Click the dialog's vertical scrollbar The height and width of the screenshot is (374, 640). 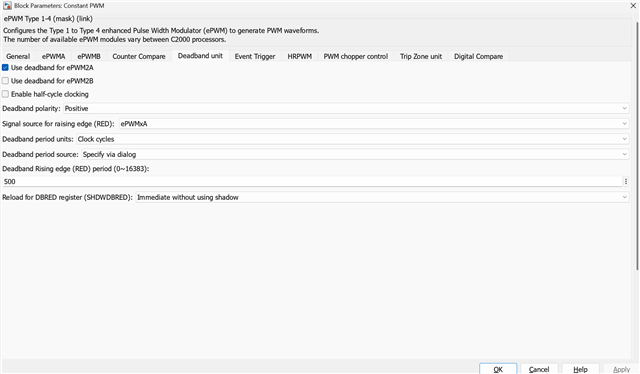(637, 145)
